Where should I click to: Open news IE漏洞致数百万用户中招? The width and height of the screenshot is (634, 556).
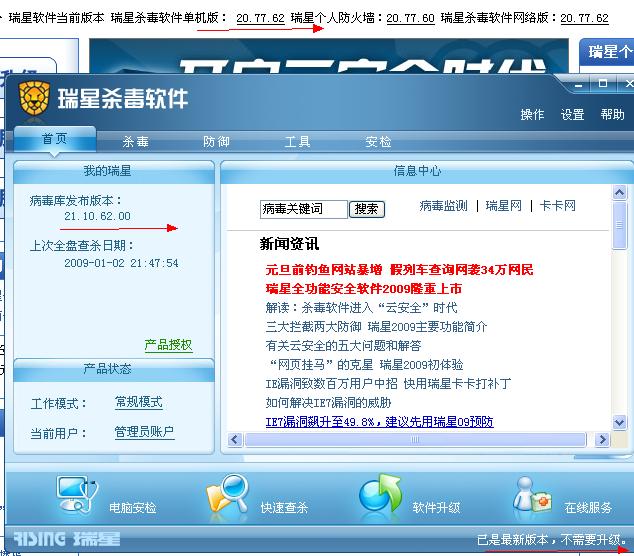pos(388,384)
